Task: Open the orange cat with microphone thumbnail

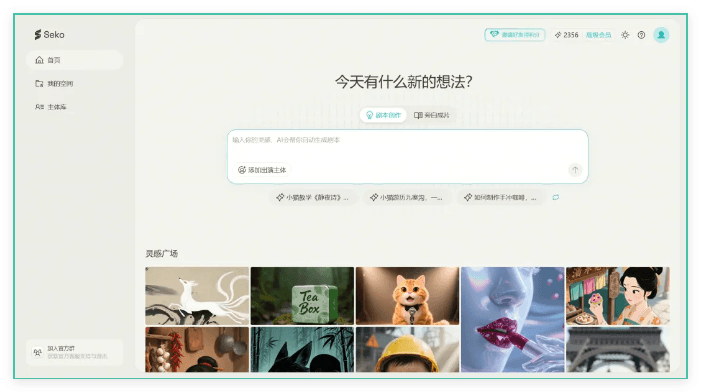Action: point(407,296)
